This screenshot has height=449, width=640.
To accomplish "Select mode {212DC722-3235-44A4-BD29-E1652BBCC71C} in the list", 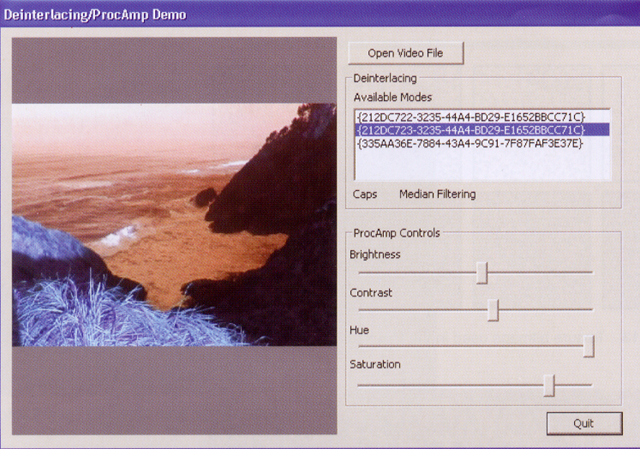I will tap(470, 117).
